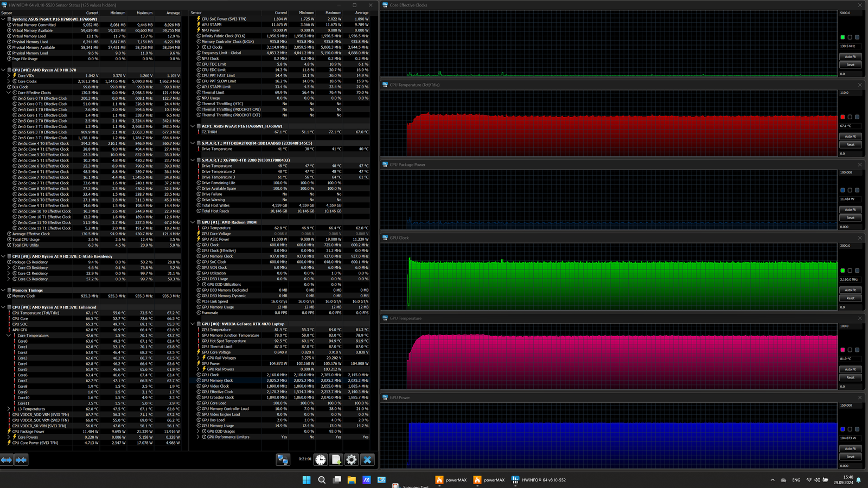The image size is (868, 488).
Task: Expand the Core VIDs row
Action: click(9, 75)
